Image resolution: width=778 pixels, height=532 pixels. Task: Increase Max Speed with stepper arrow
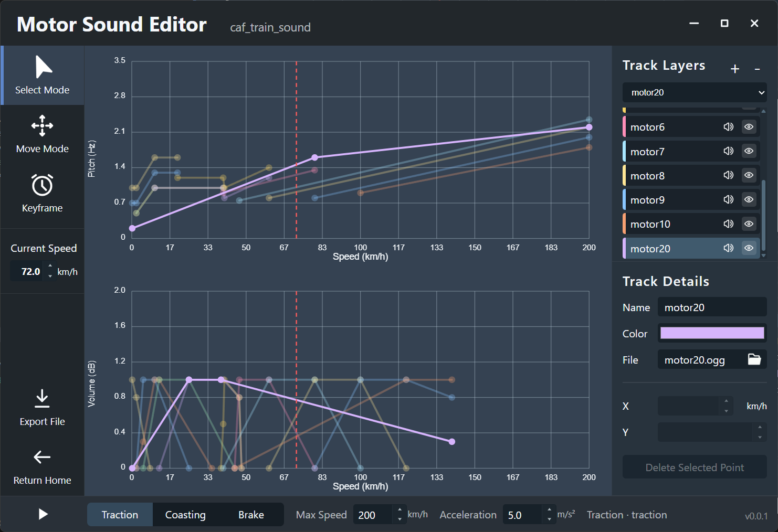point(399,510)
